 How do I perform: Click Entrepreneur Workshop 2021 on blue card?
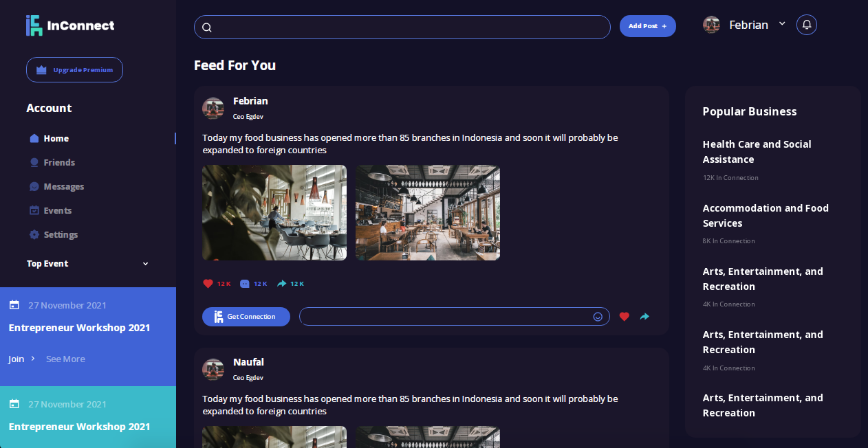coord(79,328)
